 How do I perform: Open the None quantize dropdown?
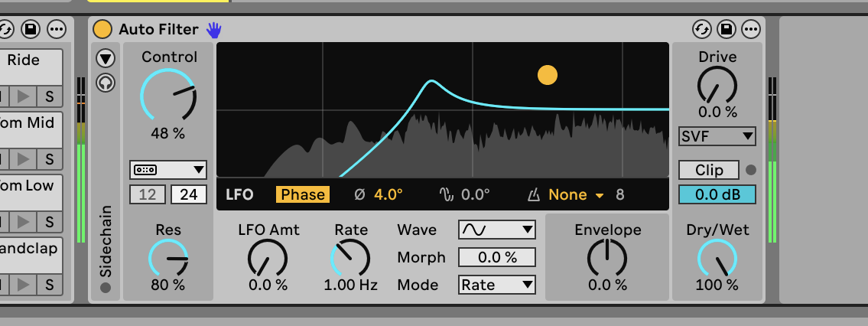click(577, 195)
